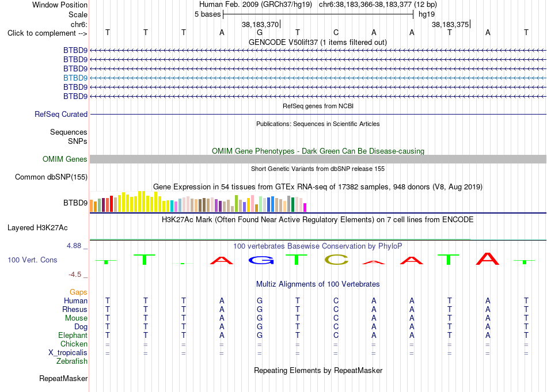Click the Window Position label
This screenshot has height=392, width=547.
click(60, 5)
